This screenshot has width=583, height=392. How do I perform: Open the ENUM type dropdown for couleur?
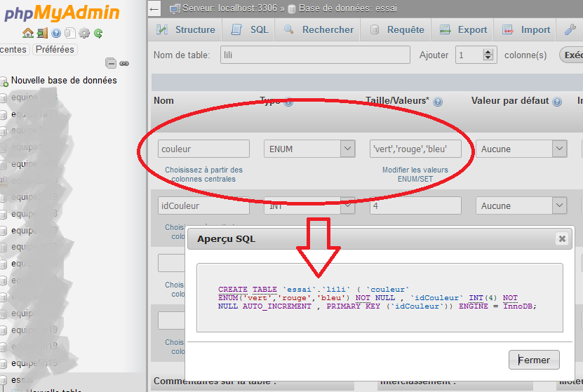coord(309,149)
